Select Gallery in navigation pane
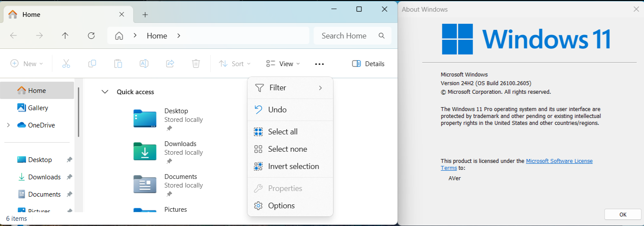 (37, 108)
